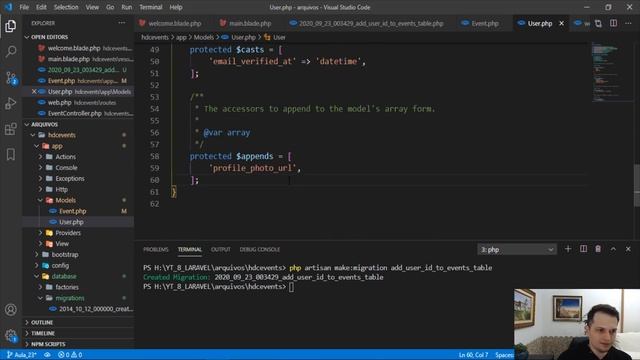Open the Accounts menu icon
Image resolution: width=640 pixels, height=360 pixels.
[x=11, y=310]
